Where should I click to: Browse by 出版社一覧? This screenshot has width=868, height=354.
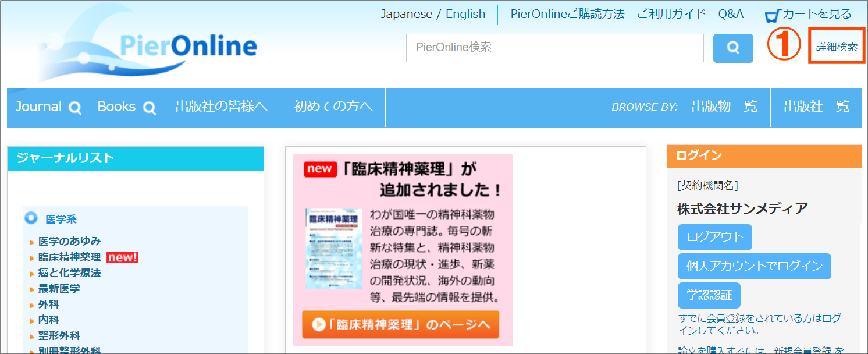coord(816,107)
